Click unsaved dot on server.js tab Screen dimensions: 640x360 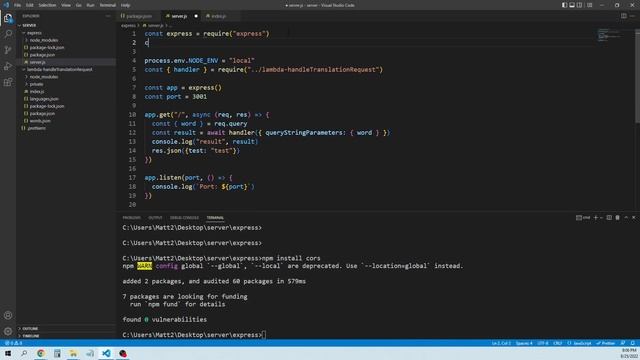pos(196,16)
